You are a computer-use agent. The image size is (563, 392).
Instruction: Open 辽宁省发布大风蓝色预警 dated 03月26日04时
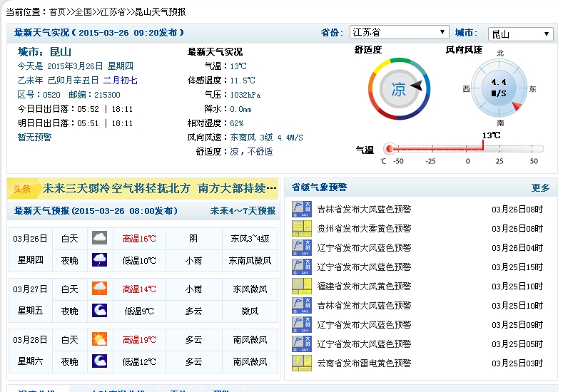(364, 248)
